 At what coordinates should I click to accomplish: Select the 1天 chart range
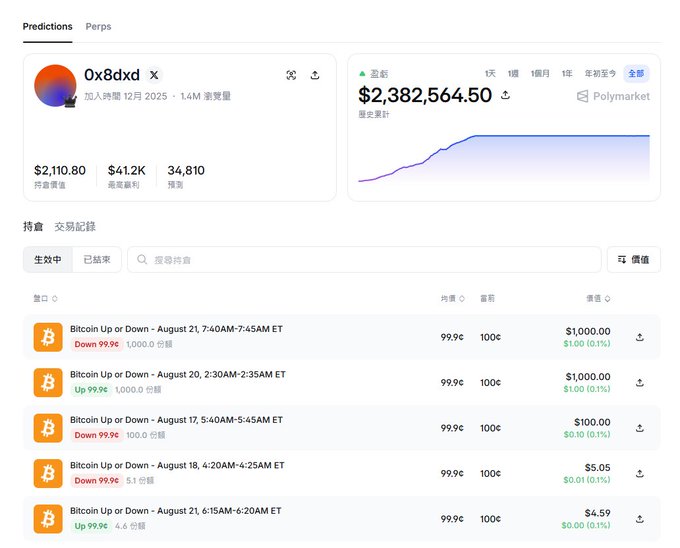pos(490,73)
